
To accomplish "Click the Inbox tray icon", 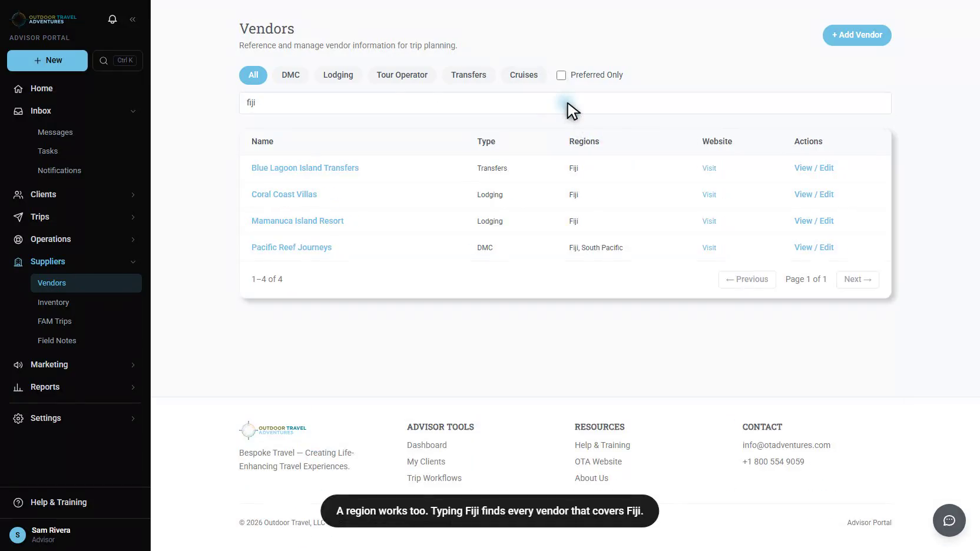I will tap(18, 111).
